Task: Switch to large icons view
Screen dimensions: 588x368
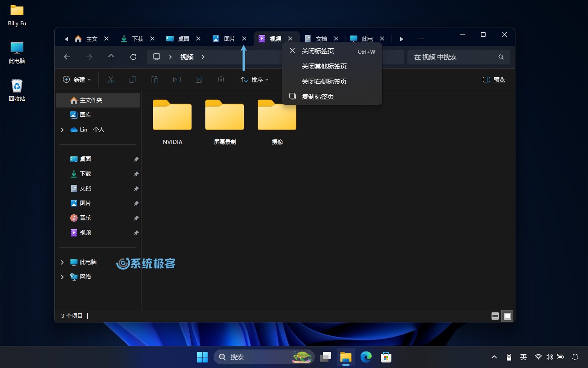Action: pos(508,316)
